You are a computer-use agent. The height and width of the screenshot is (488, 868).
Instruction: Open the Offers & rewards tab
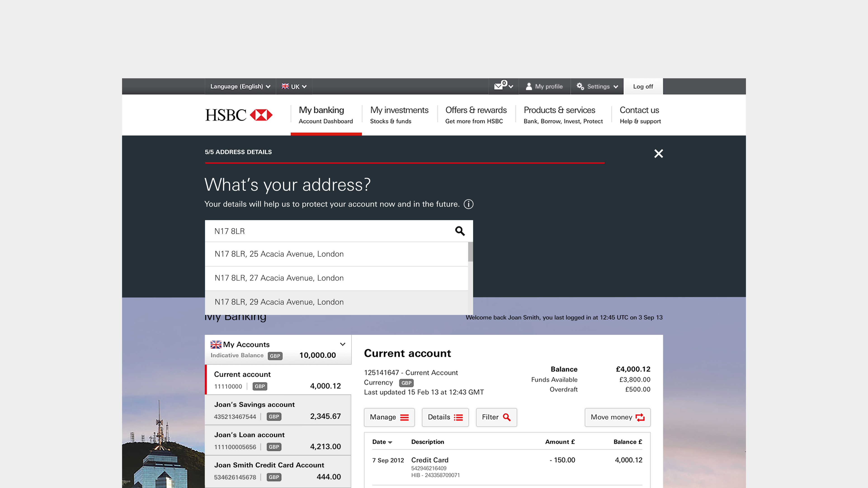(x=476, y=115)
